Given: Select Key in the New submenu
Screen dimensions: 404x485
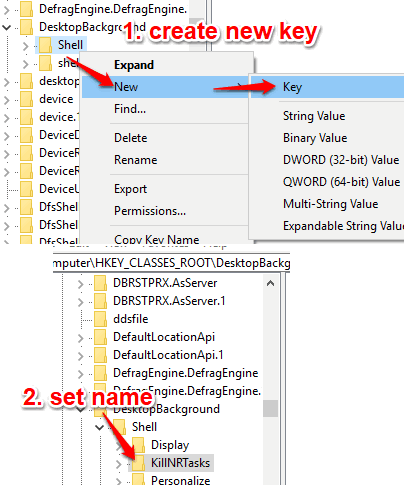Looking at the screenshot, I should 327,87.
